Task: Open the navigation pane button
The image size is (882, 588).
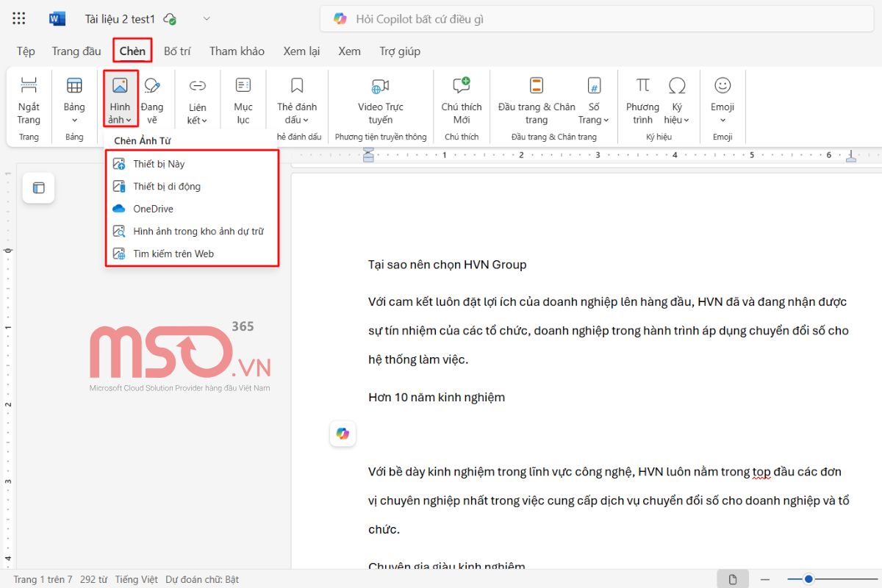Action: tap(39, 188)
